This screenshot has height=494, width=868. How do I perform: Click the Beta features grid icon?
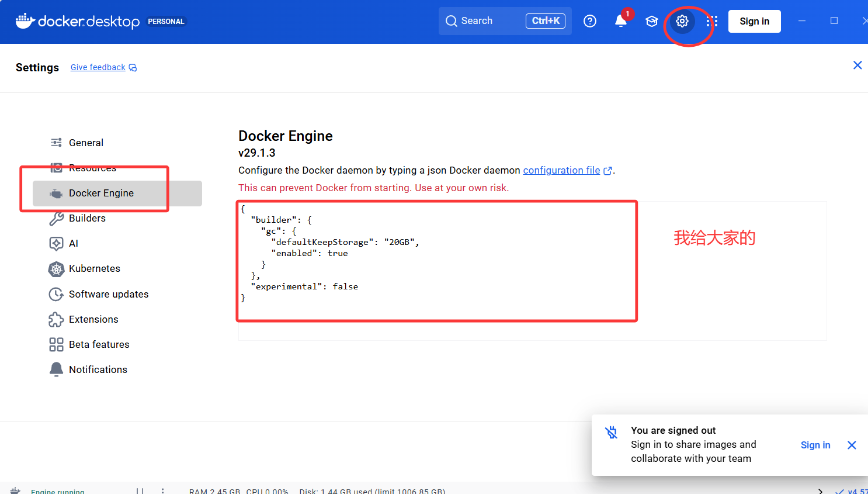pos(56,344)
